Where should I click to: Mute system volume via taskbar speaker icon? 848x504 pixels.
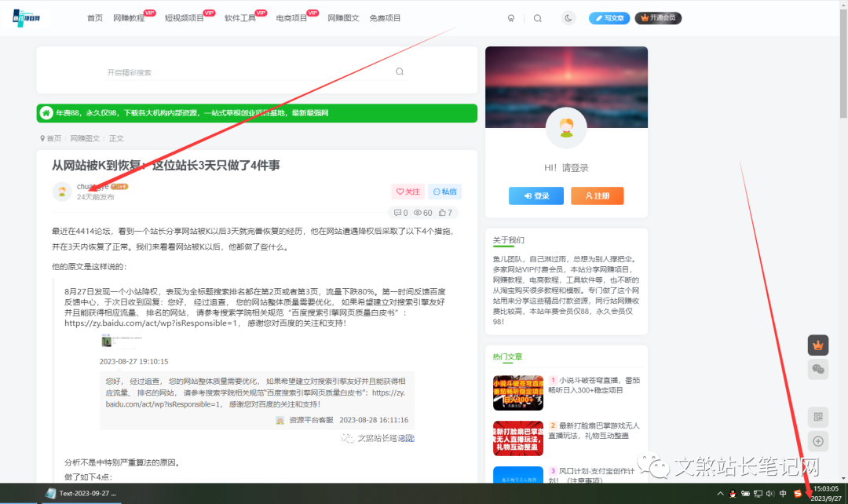tap(772, 494)
